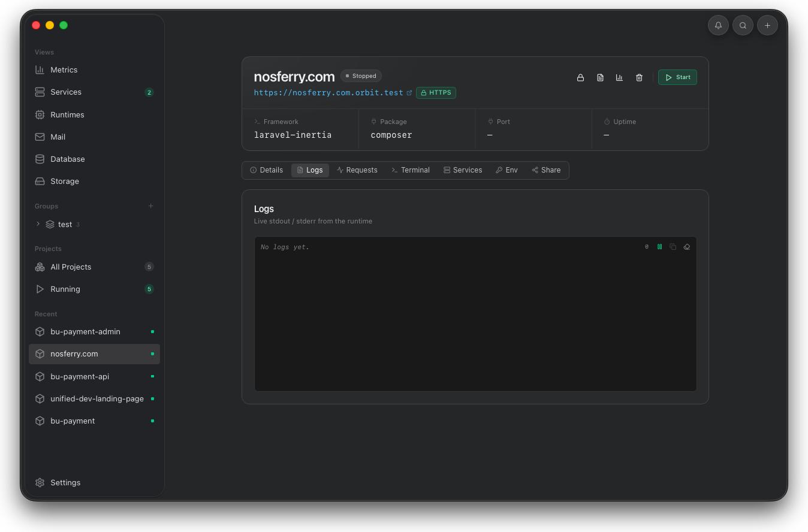Click the Storage drive sidebar icon
Viewport: 808px width, 532px height.
point(40,181)
